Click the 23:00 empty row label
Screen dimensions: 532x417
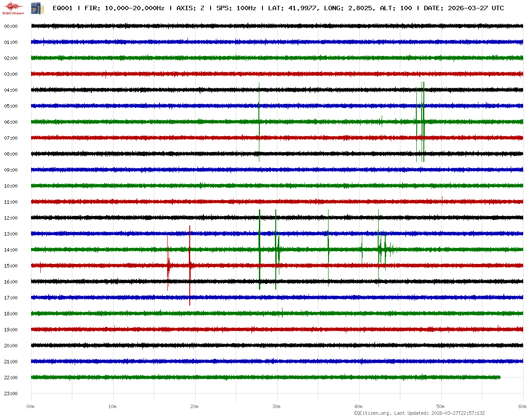[x=11, y=393]
